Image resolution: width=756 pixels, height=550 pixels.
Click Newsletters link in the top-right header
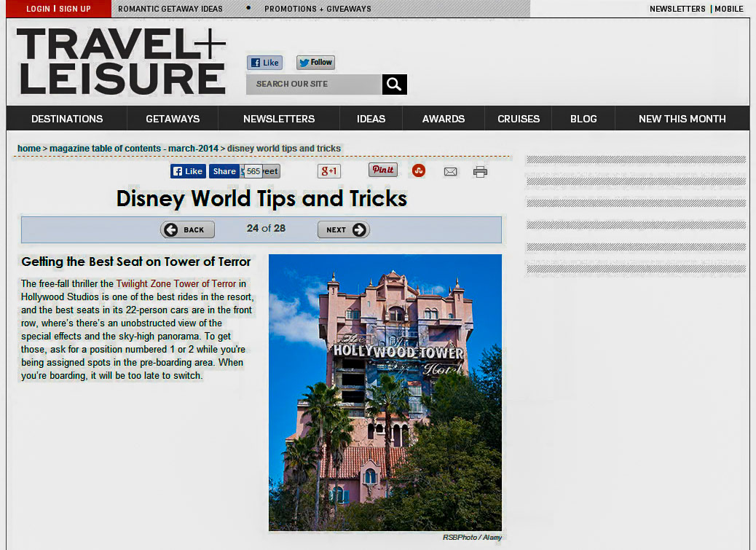point(677,9)
